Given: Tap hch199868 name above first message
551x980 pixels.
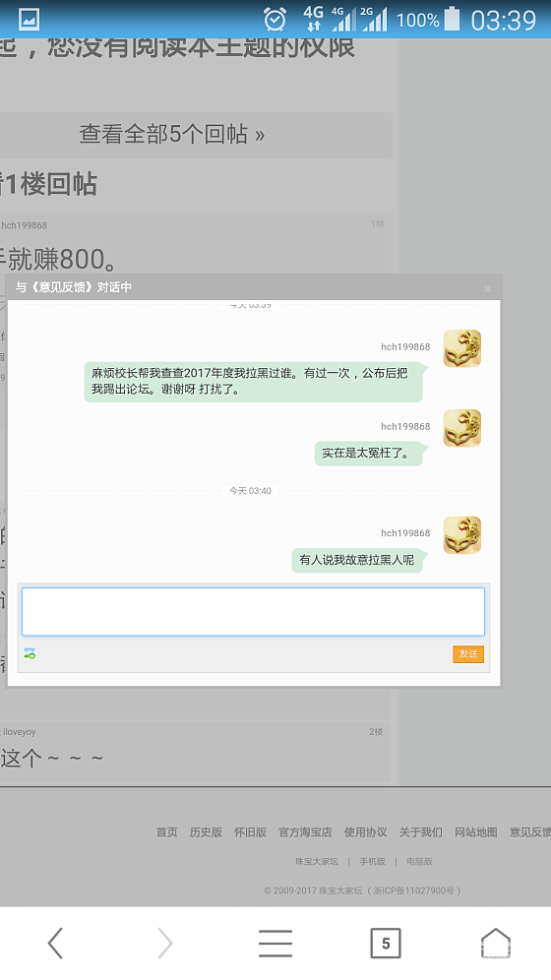Looking at the screenshot, I should tap(405, 346).
